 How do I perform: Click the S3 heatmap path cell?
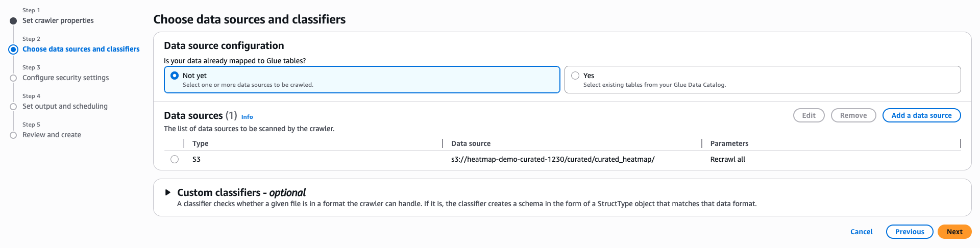552,159
